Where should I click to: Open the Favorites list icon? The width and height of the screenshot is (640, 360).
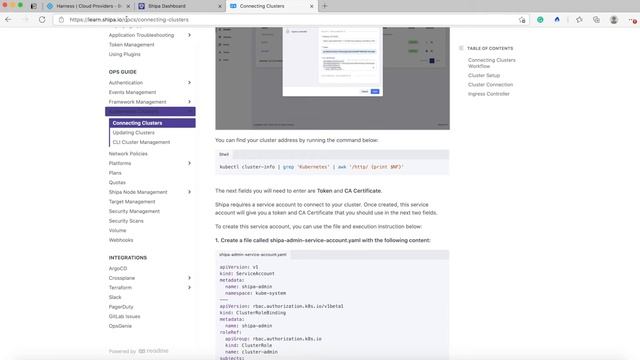tap(579, 20)
